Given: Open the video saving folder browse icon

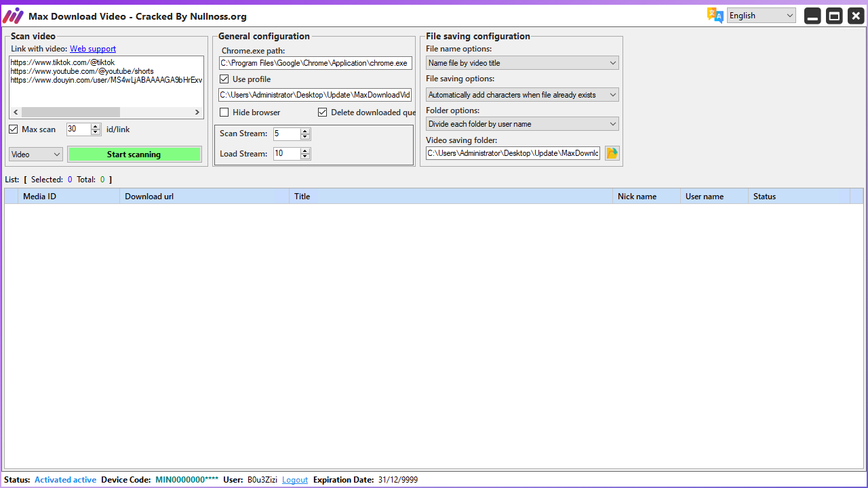Looking at the screenshot, I should pyautogui.click(x=612, y=153).
